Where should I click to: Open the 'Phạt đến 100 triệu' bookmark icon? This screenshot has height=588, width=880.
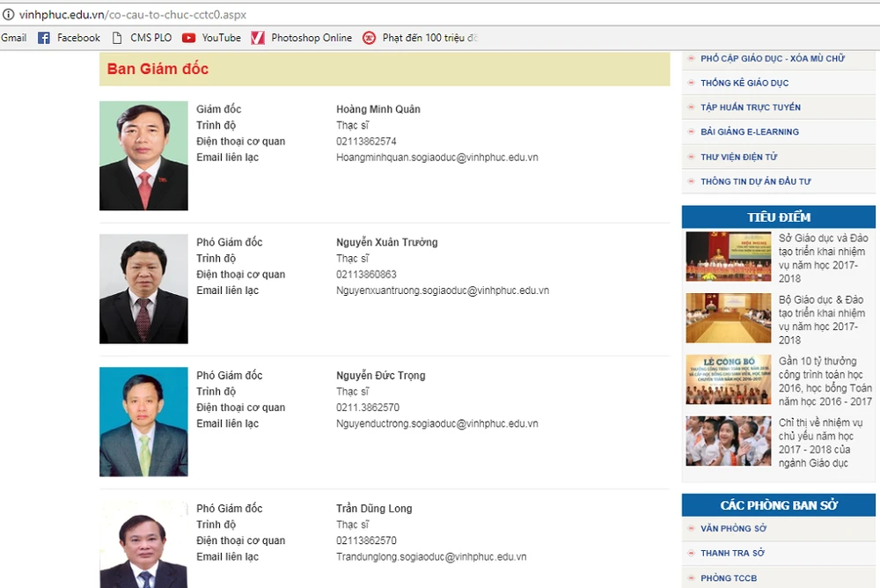369,38
